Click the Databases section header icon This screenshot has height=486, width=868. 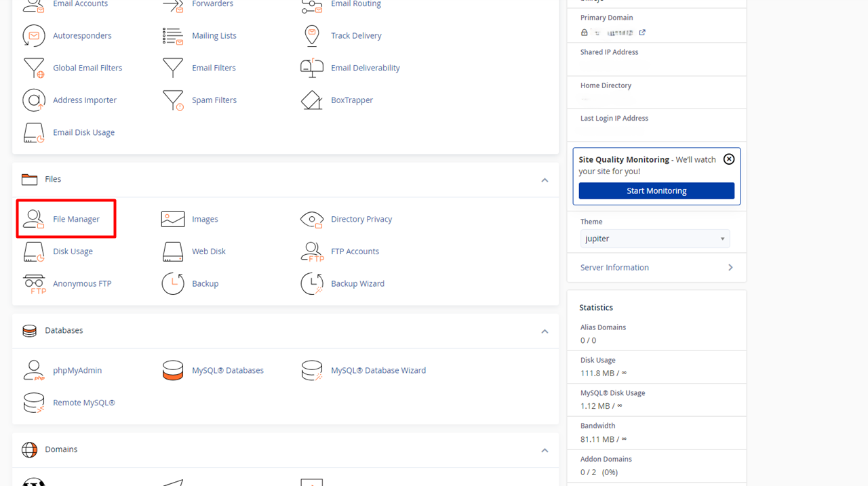pos(29,331)
